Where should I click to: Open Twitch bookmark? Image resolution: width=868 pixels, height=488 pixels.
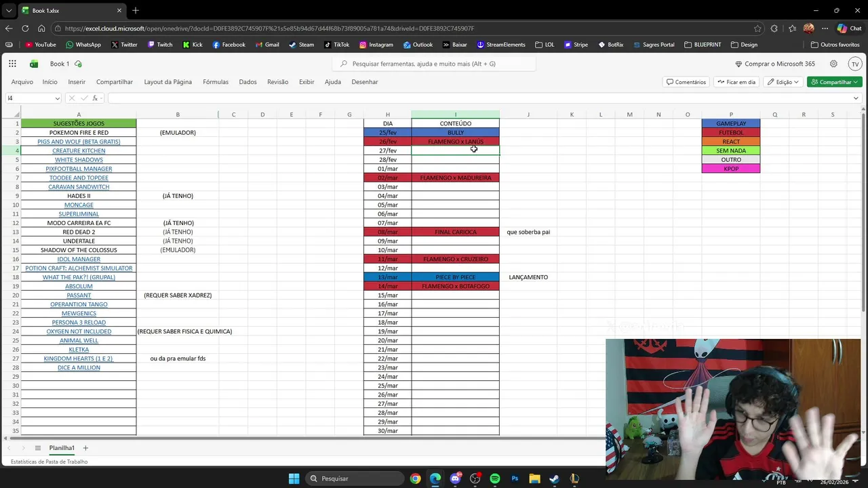[159, 45]
